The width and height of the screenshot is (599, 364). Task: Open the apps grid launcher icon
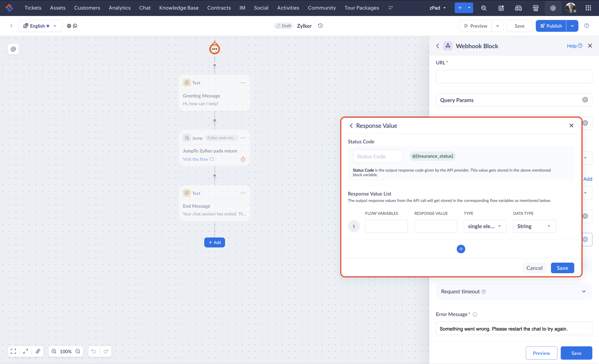588,8
